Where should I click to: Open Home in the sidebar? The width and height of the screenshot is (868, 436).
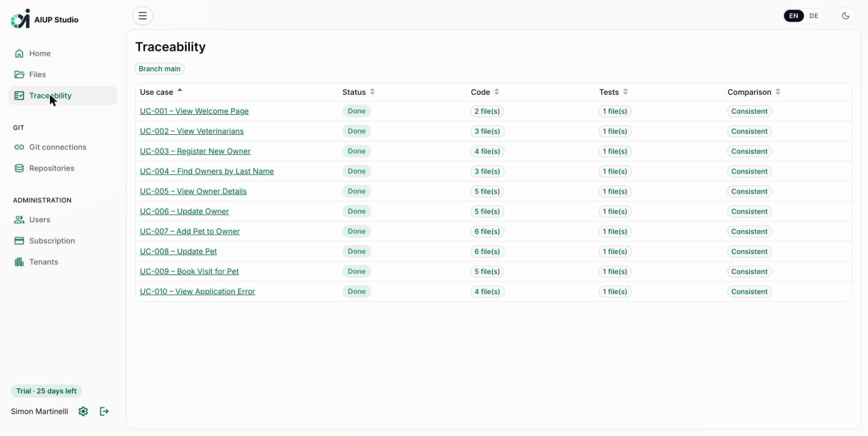coord(63,53)
